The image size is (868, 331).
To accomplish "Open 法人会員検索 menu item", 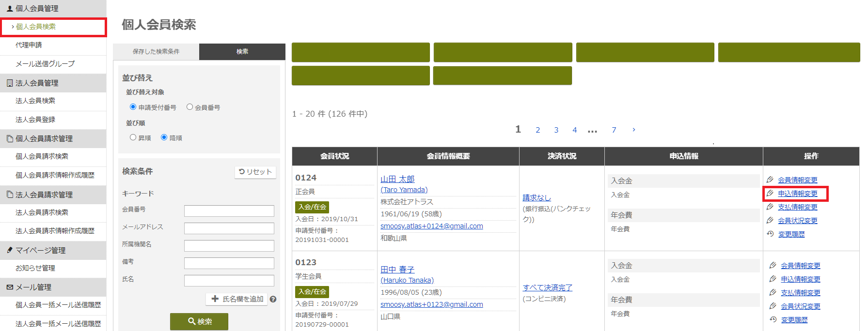I will pyautogui.click(x=35, y=101).
